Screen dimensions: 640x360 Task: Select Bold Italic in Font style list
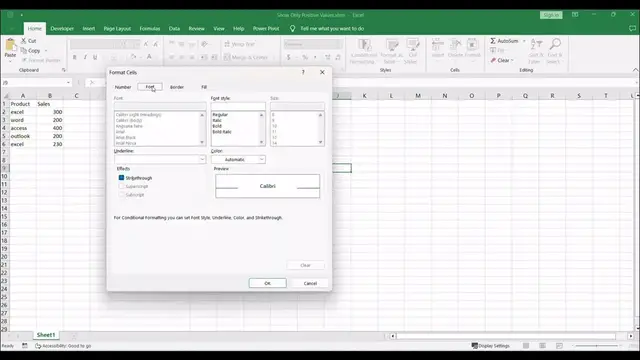222,132
